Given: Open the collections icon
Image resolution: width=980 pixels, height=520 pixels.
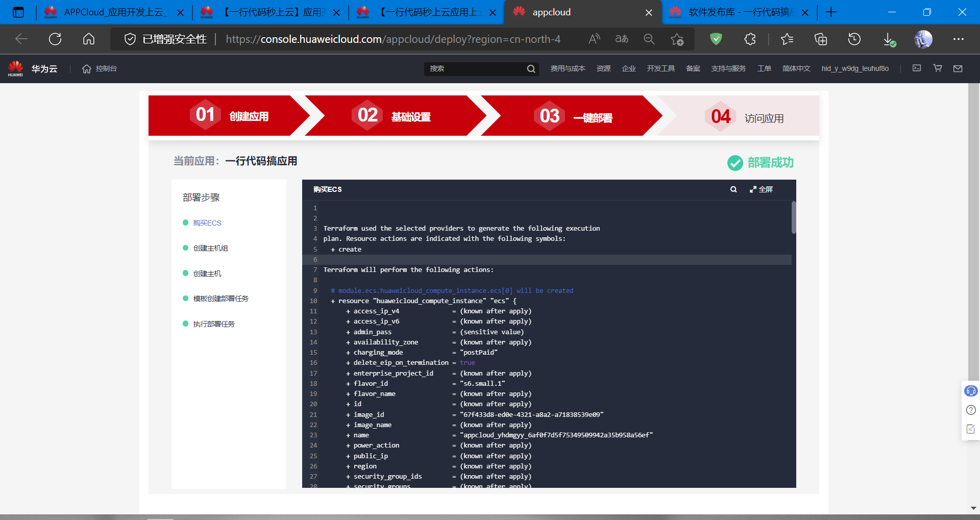Looking at the screenshot, I should (x=821, y=39).
